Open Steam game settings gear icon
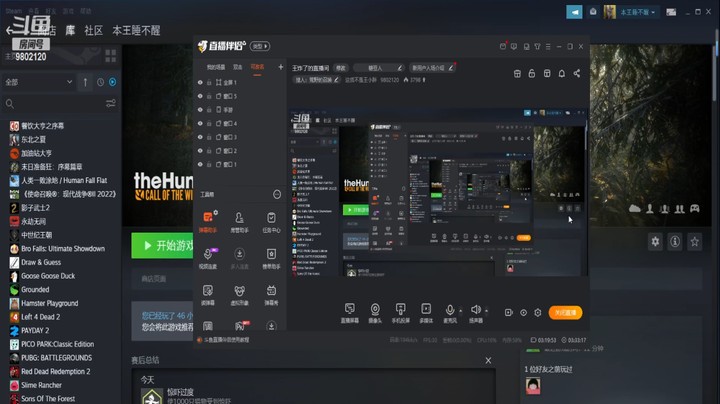This screenshot has width=720, height=404. pos(655,241)
